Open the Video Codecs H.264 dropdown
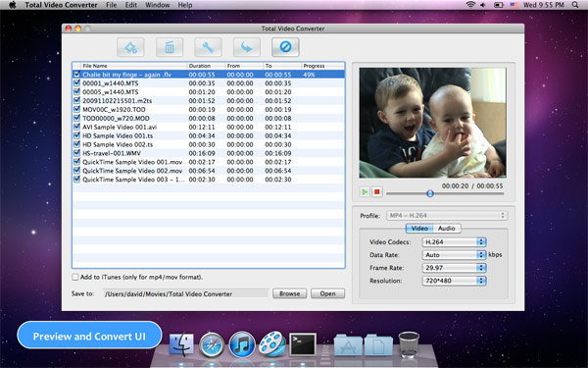 click(x=454, y=242)
